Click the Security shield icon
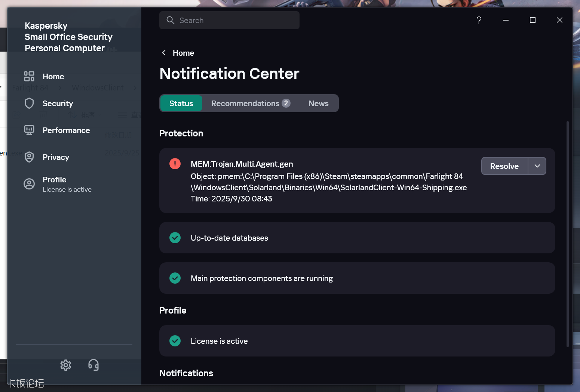Viewport: 580px width, 392px height. 29,104
